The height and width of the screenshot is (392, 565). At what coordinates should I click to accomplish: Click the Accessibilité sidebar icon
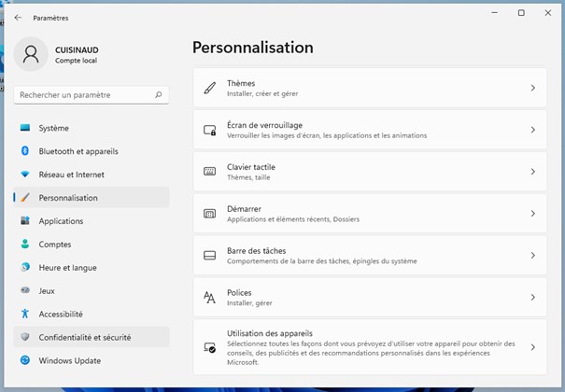coord(25,315)
